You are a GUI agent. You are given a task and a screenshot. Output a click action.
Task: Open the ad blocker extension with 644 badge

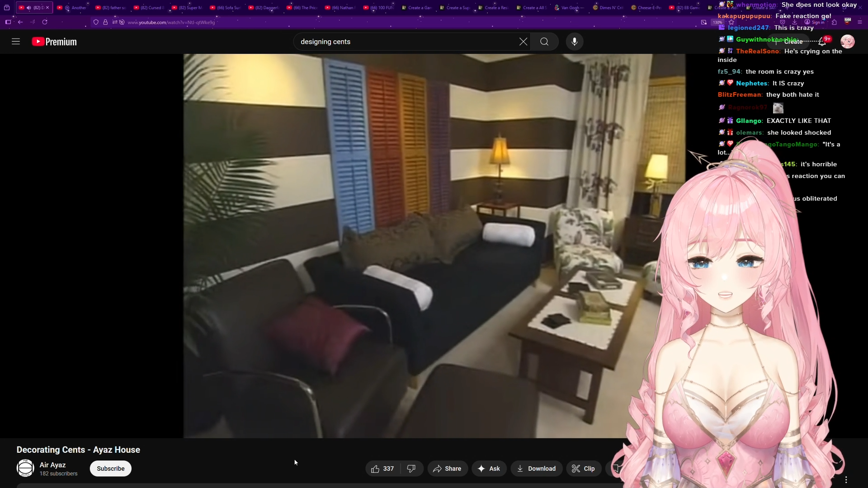click(x=848, y=21)
